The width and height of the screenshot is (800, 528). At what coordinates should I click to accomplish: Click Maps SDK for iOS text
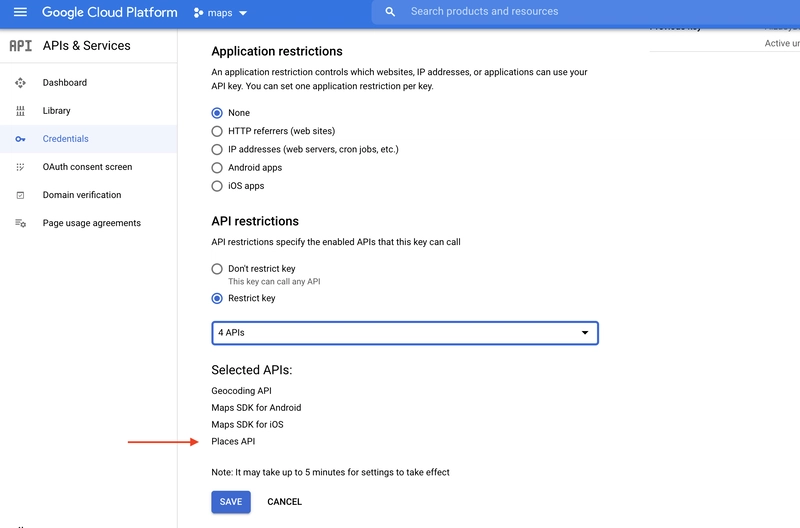point(247,424)
